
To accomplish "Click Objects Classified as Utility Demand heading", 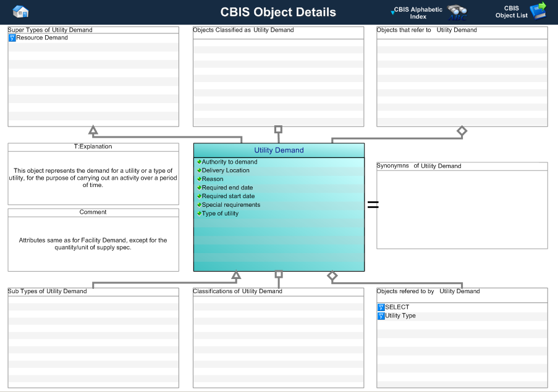I will pos(243,30).
